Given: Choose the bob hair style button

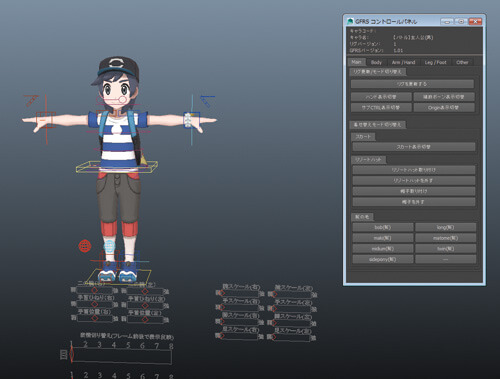Looking at the screenshot, I should coord(383,227).
